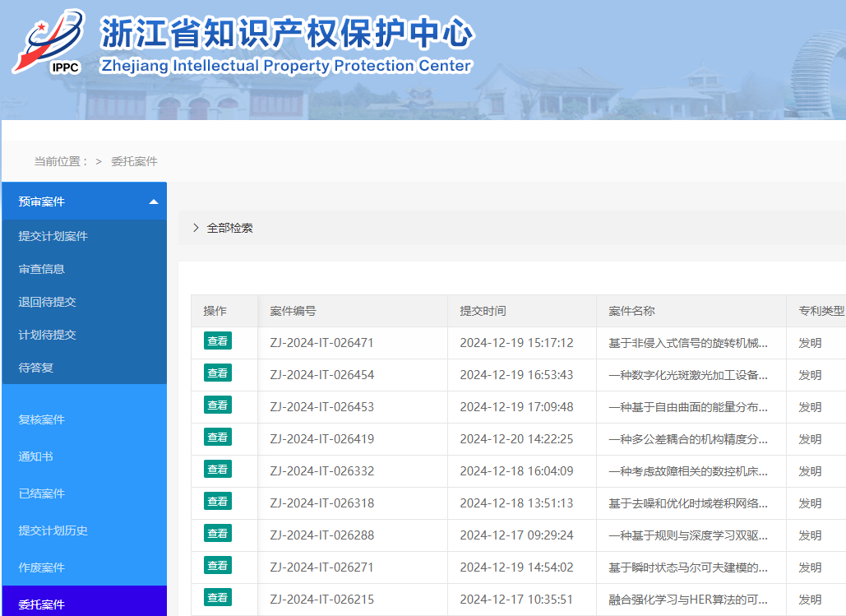846x616 pixels.
Task: Navigate to 通知书 section
Action: click(36, 456)
